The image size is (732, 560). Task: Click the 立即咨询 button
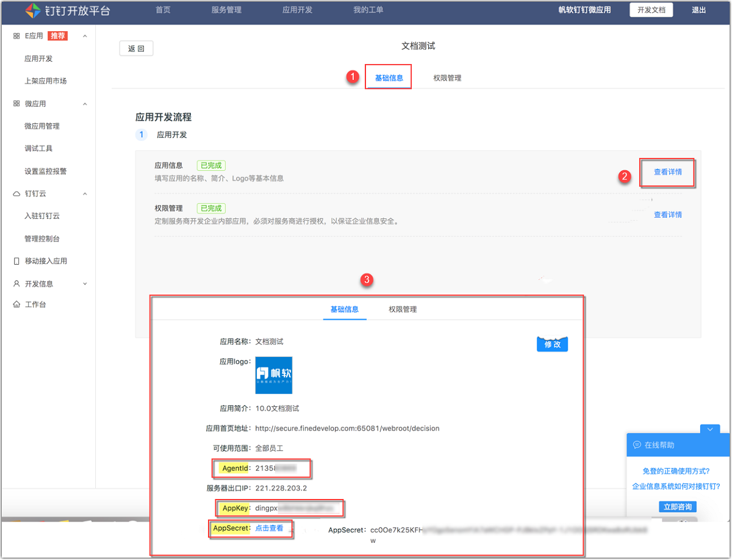click(x=678, y=507)
